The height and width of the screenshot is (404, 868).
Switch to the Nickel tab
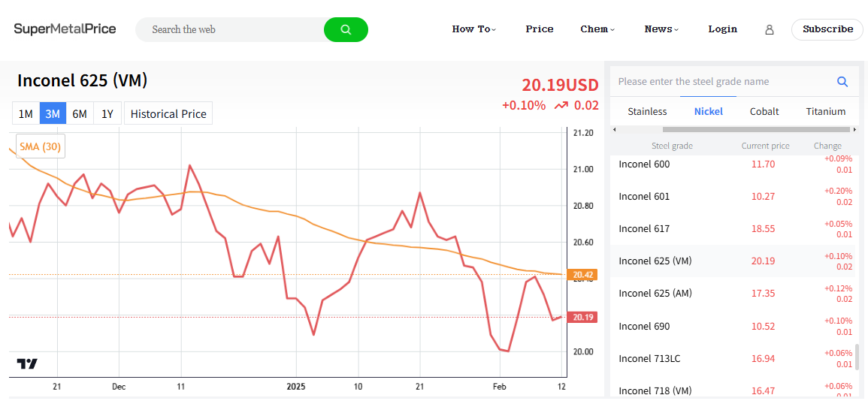709,111
